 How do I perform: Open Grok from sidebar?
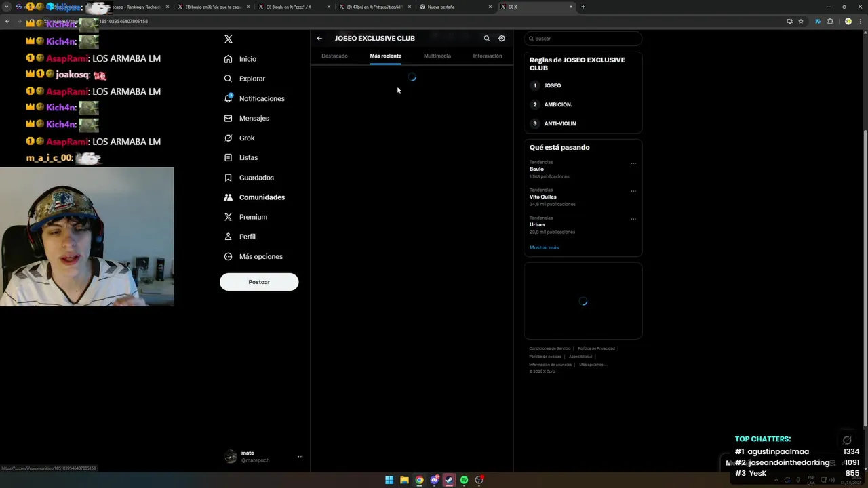click(x=239, y=138)
